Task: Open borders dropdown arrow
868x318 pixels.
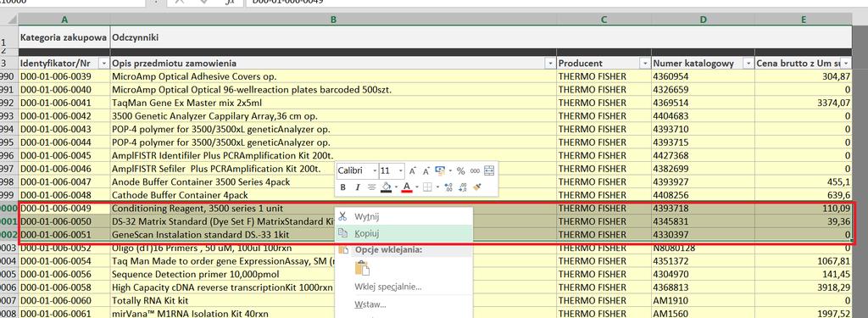Action: pyautogui.click(x=437, y=187)
